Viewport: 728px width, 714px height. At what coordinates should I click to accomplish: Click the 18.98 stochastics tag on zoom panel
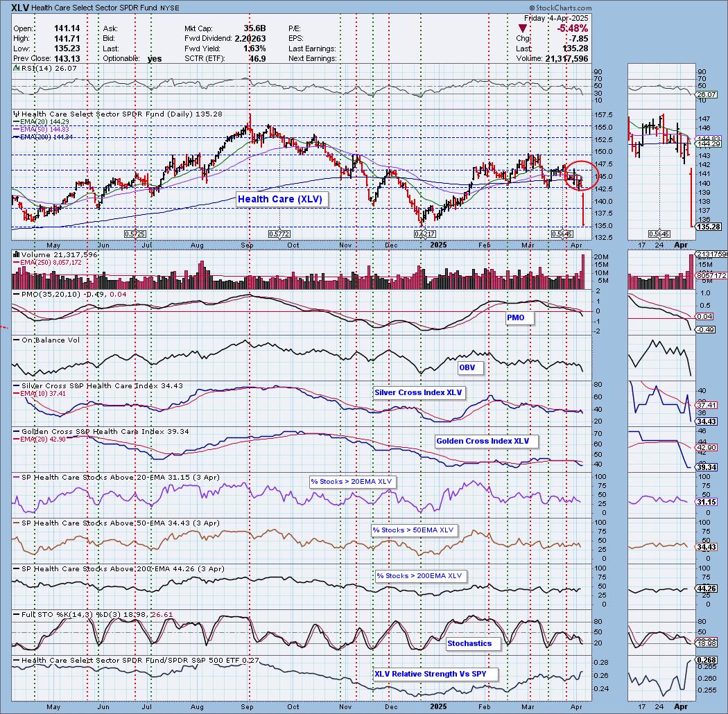(707, 644)
